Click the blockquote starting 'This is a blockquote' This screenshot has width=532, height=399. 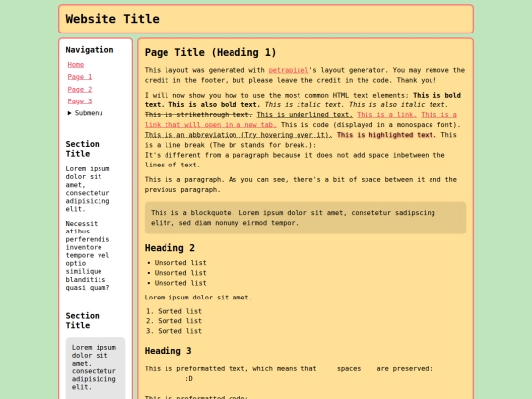pyautogui.click(x=305, y=218)
